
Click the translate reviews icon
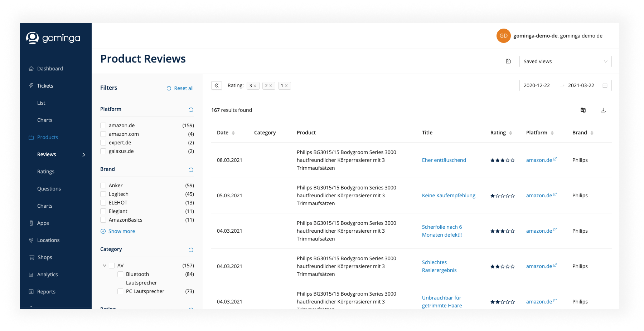point(583,110)
